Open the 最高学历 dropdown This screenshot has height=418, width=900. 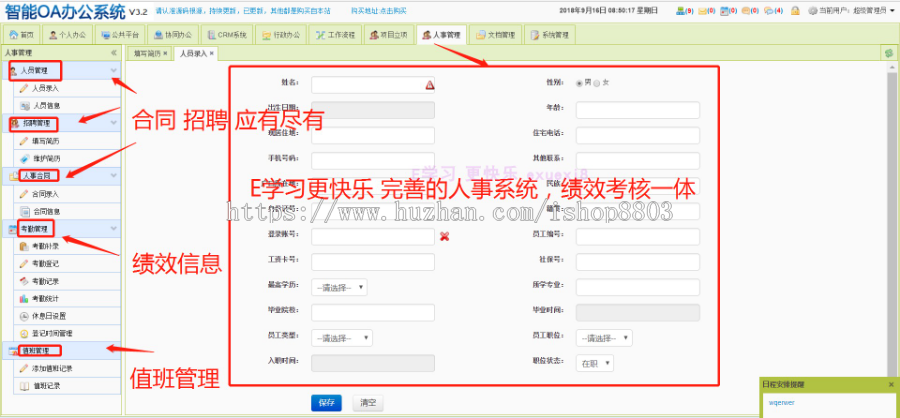tap(340, 287)
